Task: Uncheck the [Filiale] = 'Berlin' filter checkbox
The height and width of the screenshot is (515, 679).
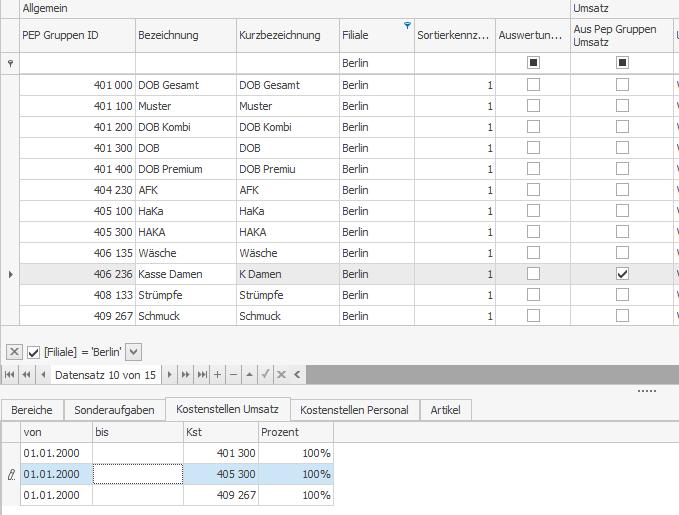Action: pyautogui.click(x=34, y=351)
